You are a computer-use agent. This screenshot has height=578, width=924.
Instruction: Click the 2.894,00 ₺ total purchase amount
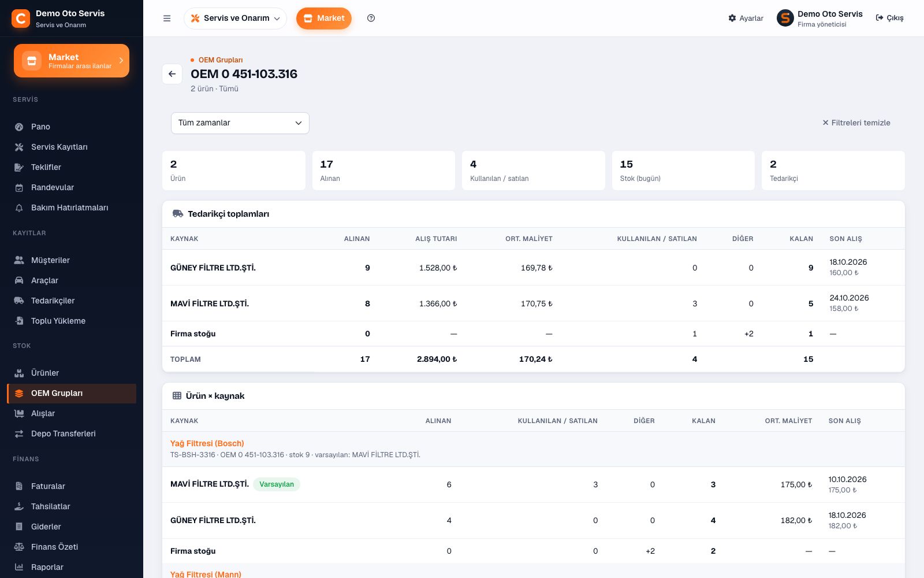tap(437, 359)
